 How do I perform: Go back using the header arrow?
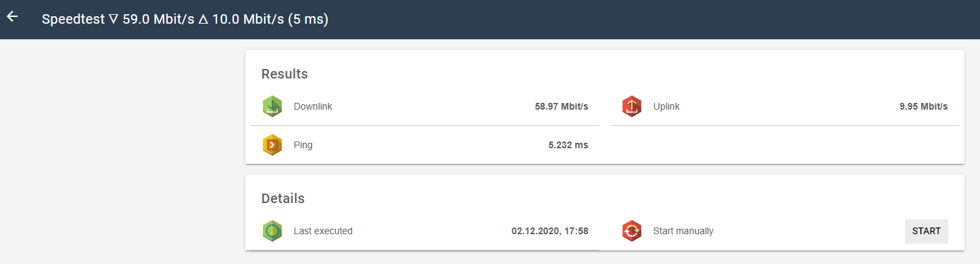tap(12, 17)
